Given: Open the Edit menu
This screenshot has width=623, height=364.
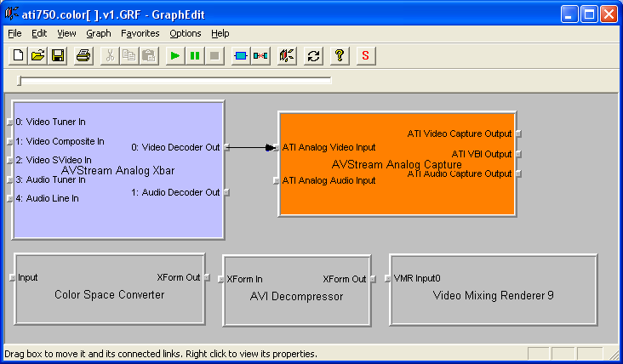Looking at the screenshot, I should pyautogui.click(x=39, y=33).
